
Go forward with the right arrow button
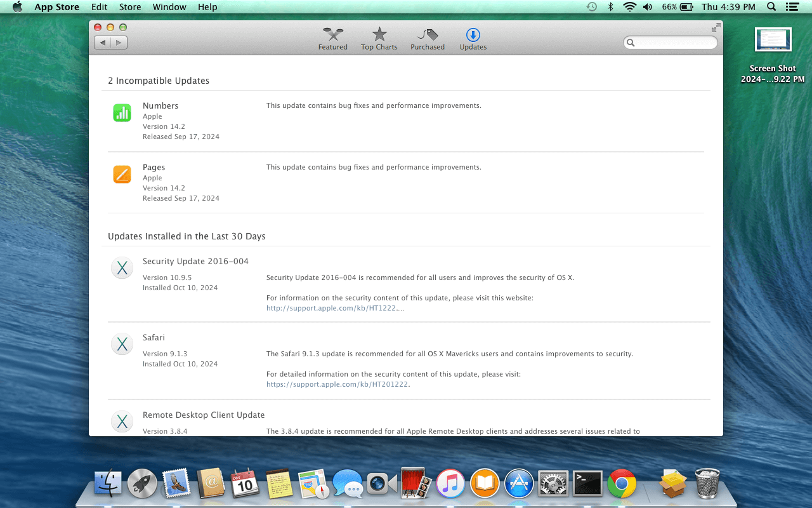[x=119, y=43]
